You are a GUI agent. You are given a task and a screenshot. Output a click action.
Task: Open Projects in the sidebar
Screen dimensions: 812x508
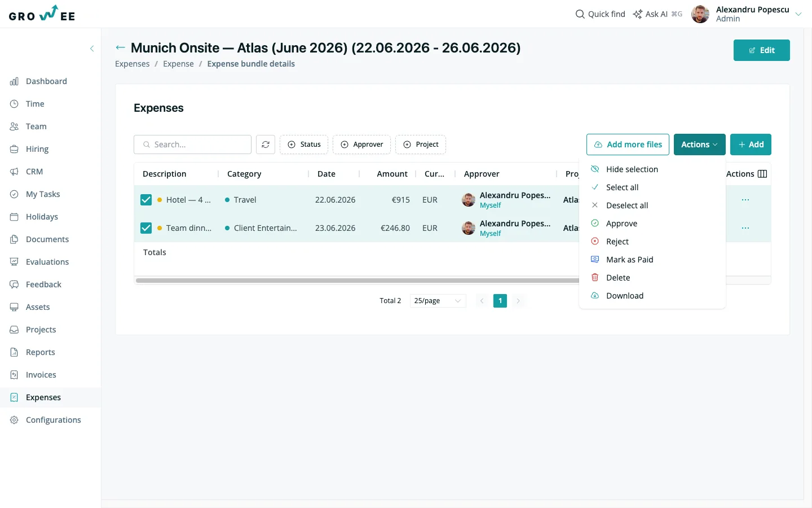(x=41, y=330)
